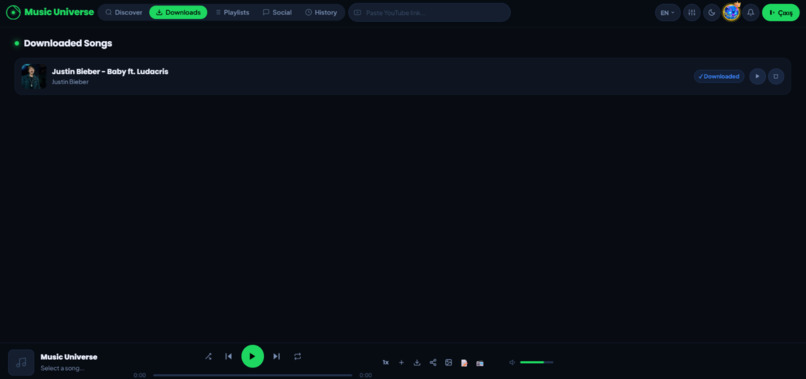Click the song progress bar

coord(252,375)
